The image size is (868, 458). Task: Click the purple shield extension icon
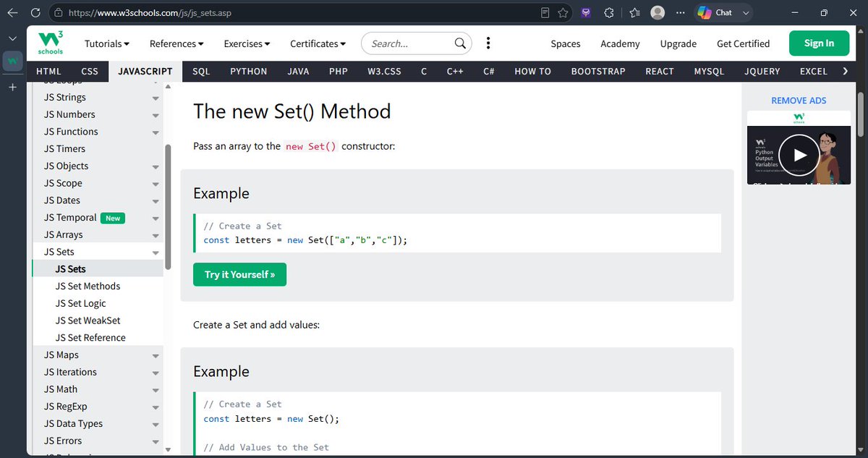tap(586, 13)
